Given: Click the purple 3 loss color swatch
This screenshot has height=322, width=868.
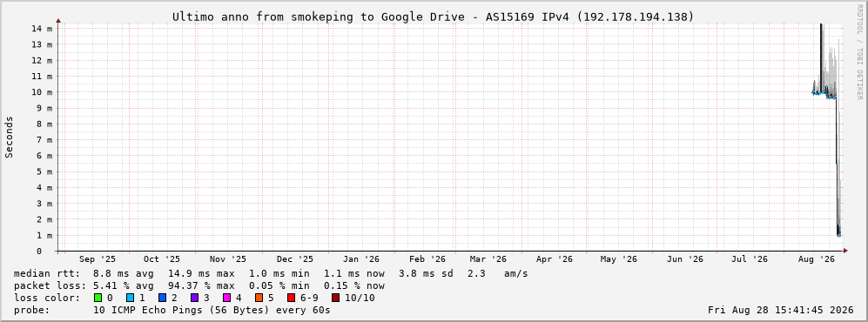Looking at the screenshot, I should pos(194,299).
